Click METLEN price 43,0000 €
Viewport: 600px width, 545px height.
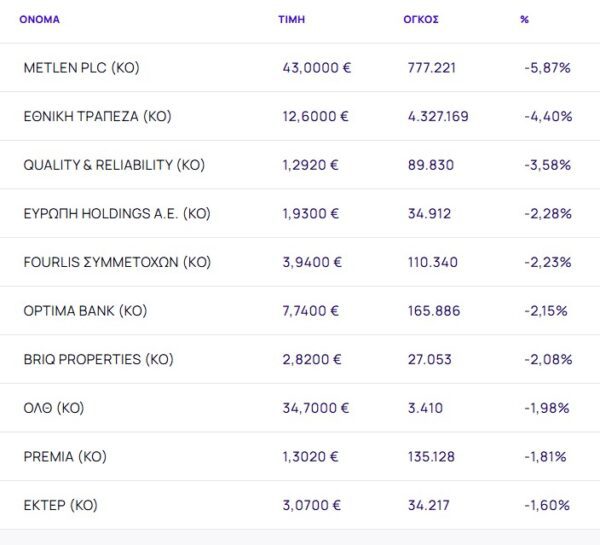coord(316,68)
